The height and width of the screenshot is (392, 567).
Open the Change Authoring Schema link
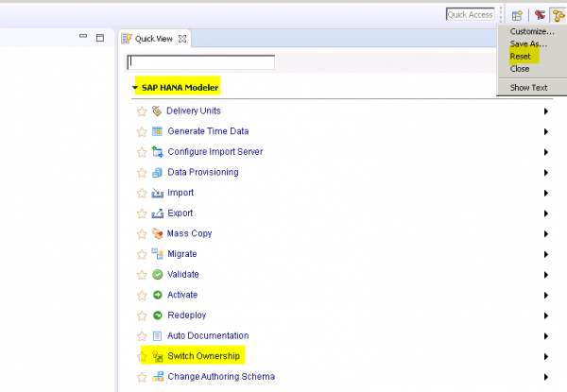pyautogui.click(x=221, y=377)
